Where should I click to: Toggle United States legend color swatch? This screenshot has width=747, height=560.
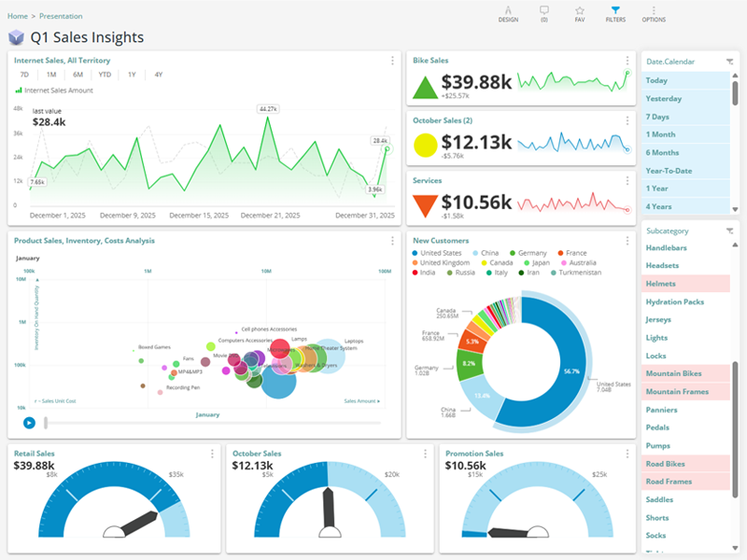click(x=415, y=253)
